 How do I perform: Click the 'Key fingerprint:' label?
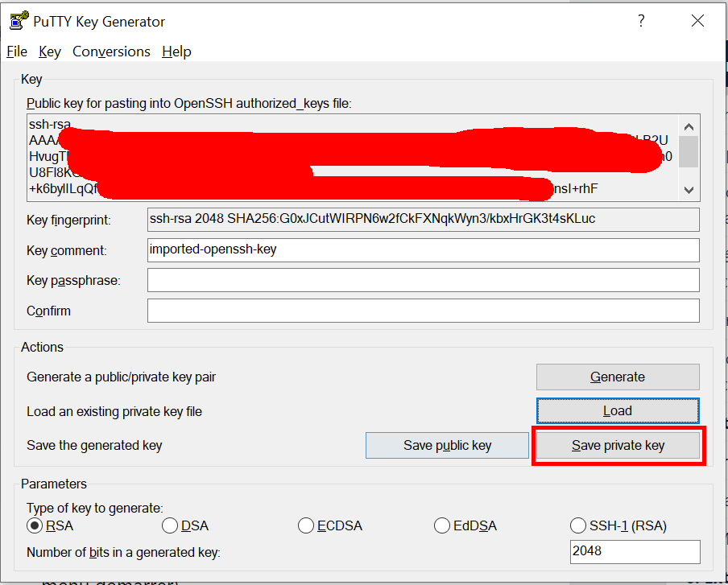coord(68,220)
